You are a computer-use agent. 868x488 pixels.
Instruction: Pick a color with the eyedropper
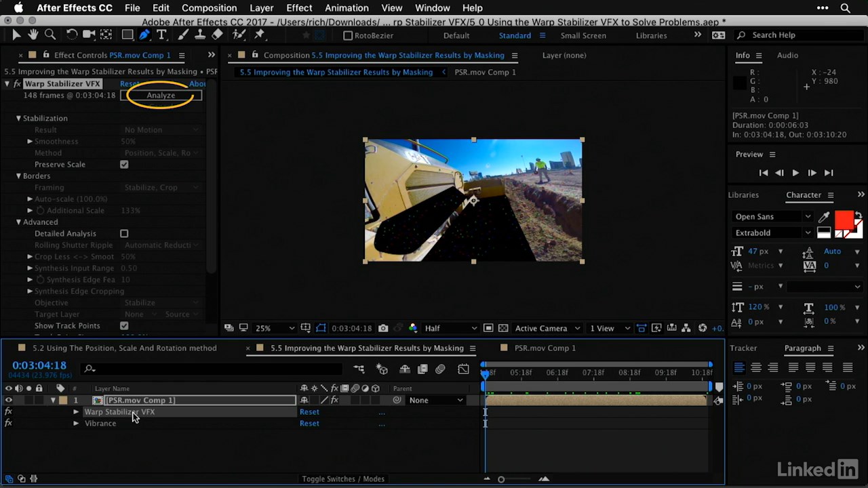coord(824,217)
